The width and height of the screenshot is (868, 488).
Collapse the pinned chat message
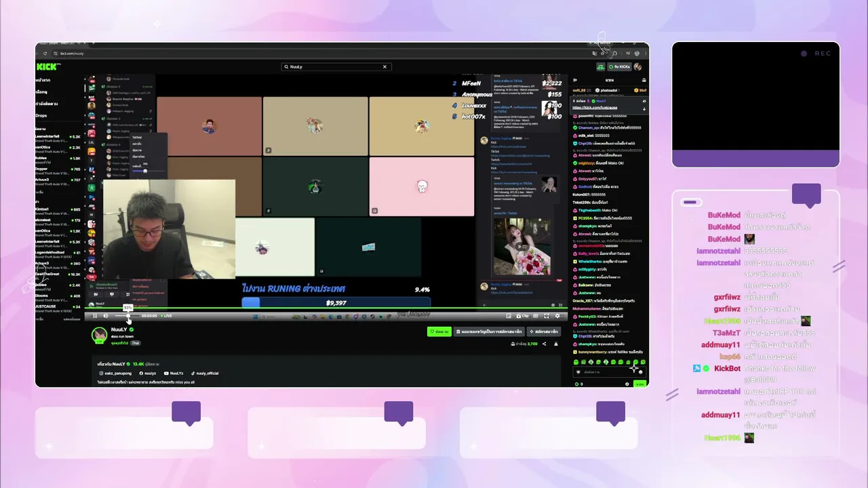pos(644,109)
